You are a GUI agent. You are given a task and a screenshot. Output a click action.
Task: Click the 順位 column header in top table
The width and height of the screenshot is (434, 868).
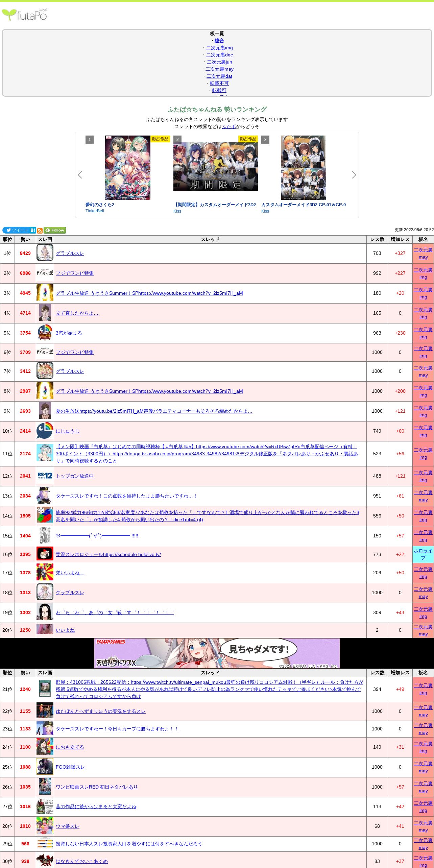[x=7, y=239]
